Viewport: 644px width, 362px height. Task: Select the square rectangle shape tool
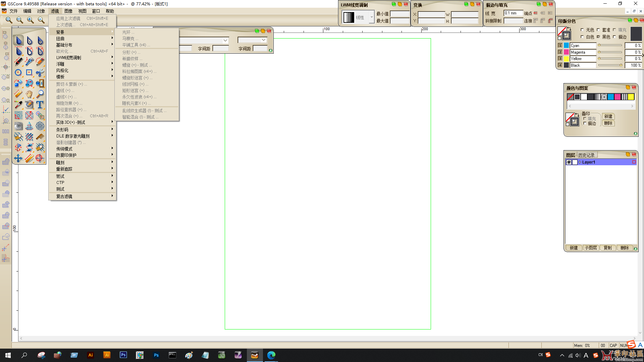click(x=29, y=72)
